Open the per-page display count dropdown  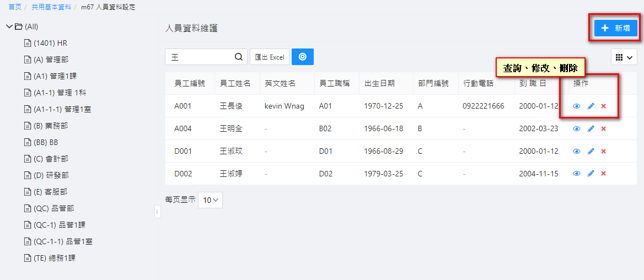[210, 200]
